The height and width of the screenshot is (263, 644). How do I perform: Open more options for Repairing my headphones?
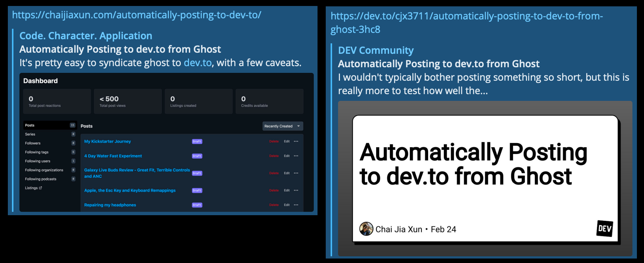296,205
